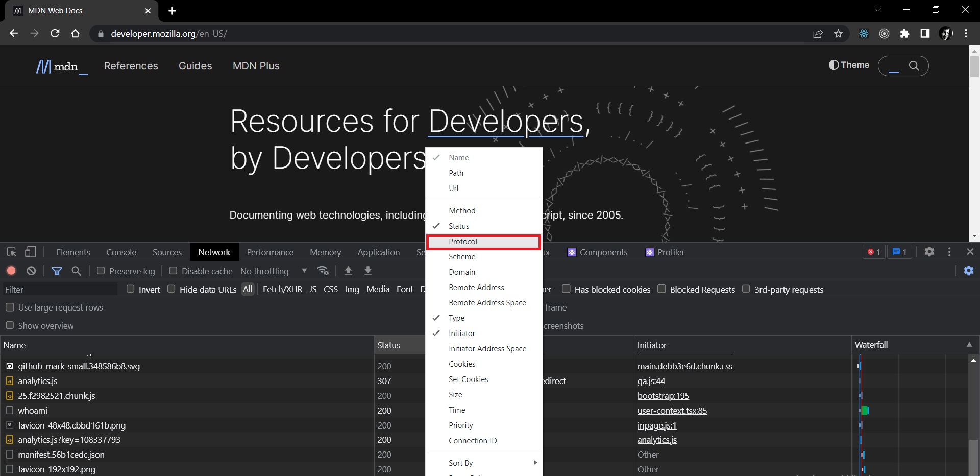Enable Disable cache checkbox

(x=173, y=271)
